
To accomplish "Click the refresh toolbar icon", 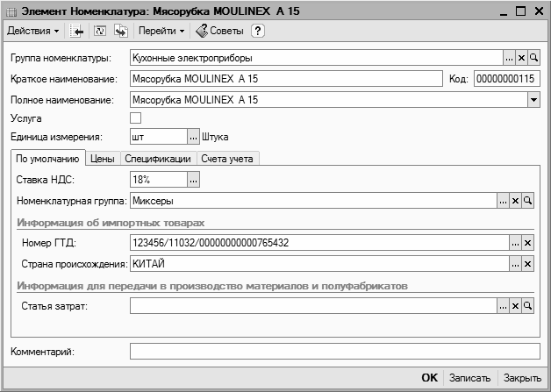I will click(x=100, y=31).
